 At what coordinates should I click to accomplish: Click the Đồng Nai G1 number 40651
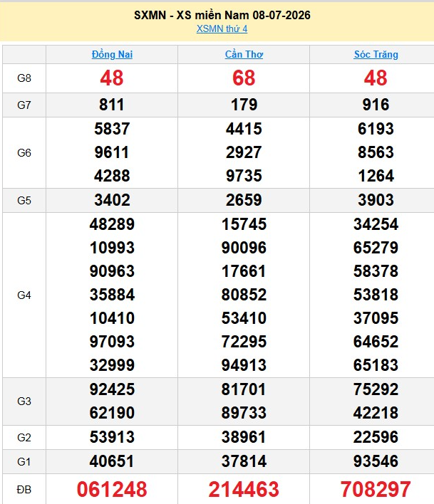tap(112, 461)
